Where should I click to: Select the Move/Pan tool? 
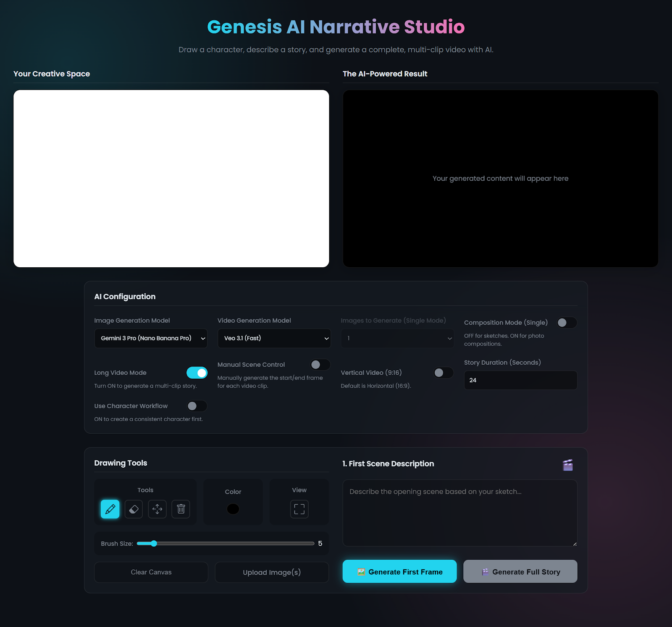coord(157,509)
